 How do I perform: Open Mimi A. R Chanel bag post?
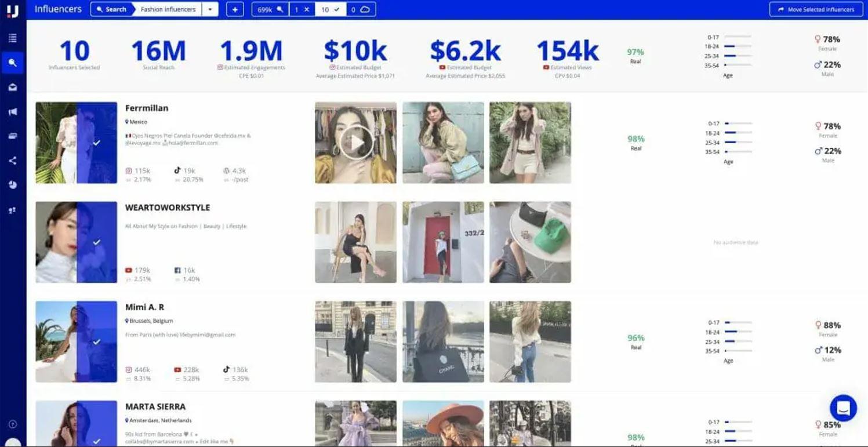point(443,341)
